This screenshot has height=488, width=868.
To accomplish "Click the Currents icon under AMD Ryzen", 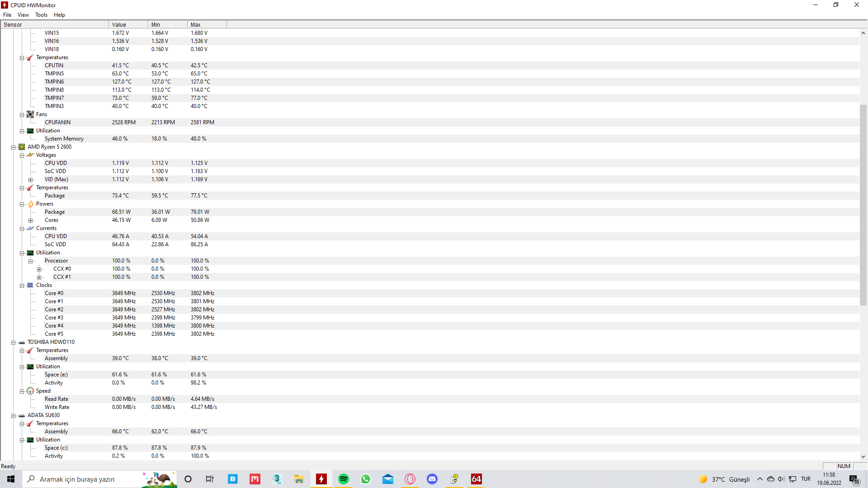I will 30,228.
